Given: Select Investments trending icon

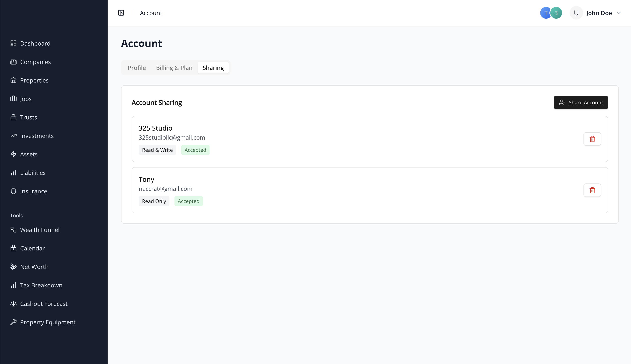Looking at the screenshot, I should click(x=13, y=136).
